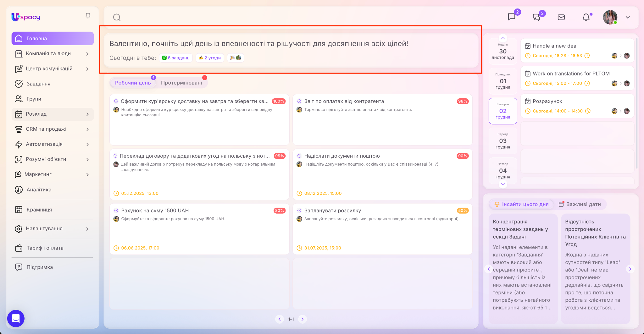Switch to the Важливі дати tab
The width and height of the screenshot is (644, 334).
click(580, 204)
